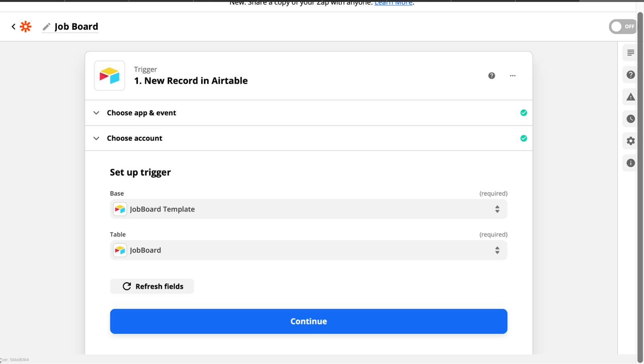Click the page vertical scrollbar

pos(640,187)
